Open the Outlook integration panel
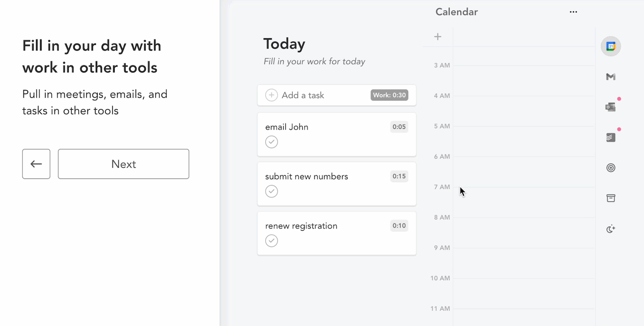The width and height of the screenshot is (644, 326). click(610, 106)
